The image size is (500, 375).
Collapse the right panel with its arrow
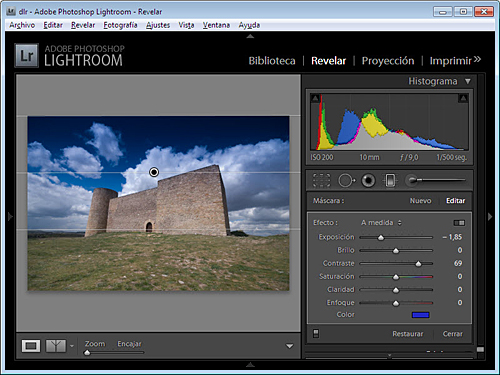point(490,217)
